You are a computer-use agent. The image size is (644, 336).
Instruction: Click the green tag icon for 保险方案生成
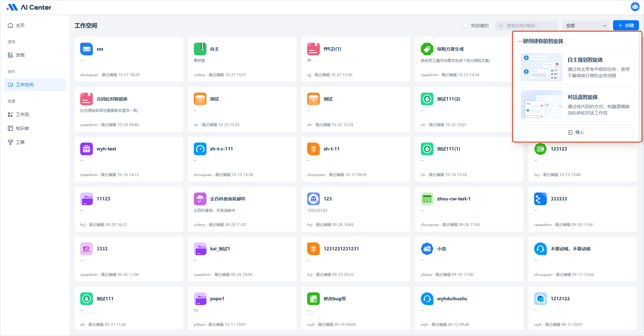[x=427, y=49]
